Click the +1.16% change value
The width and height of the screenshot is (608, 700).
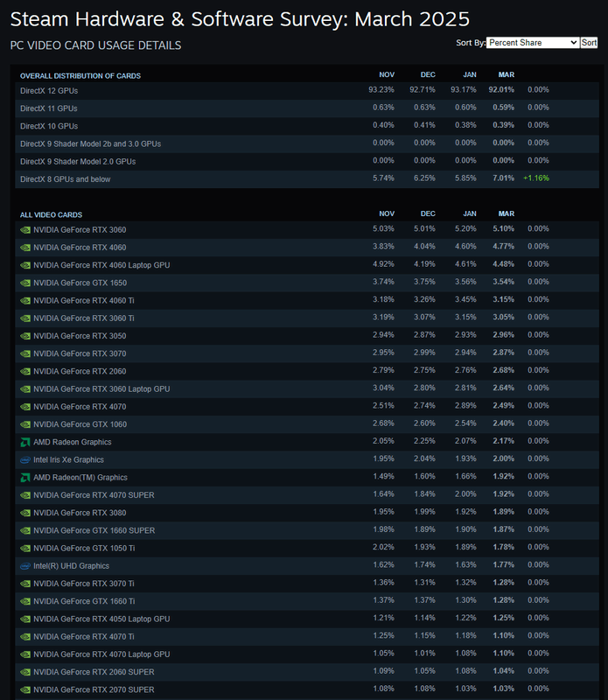click(536, 178)
